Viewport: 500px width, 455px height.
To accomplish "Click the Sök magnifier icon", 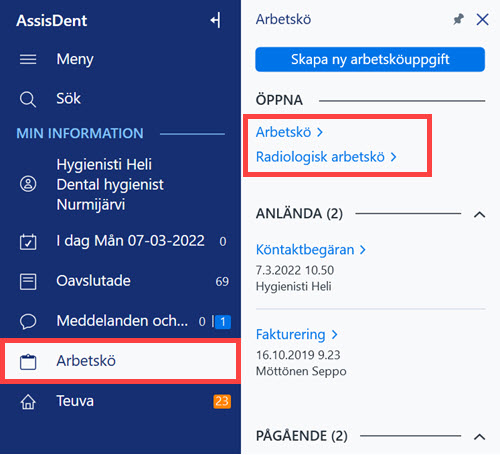I will 28,99.
